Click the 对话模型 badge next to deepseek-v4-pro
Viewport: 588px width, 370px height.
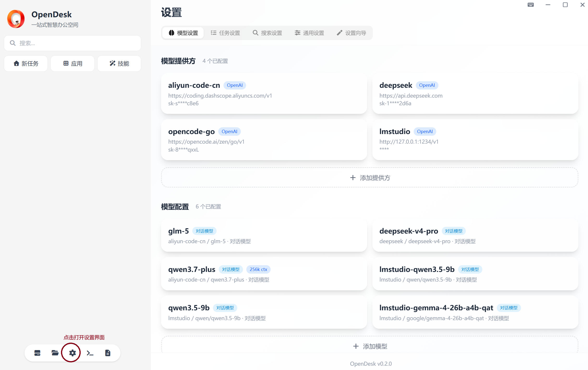click(x=454, y=231)
